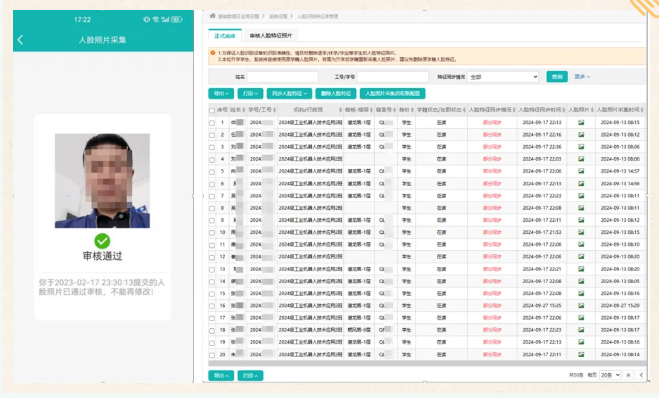
Task: Tap the back arrow in the phone header
Action: (x=20, y=40)
